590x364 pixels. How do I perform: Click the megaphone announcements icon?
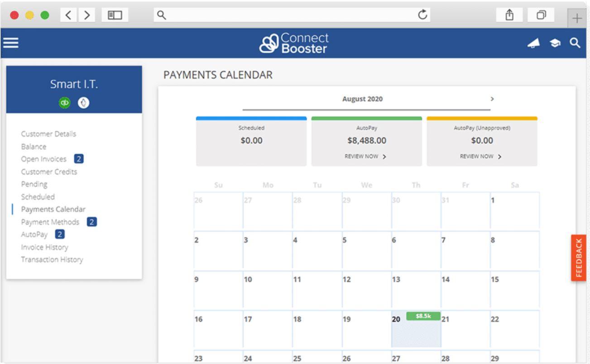(534, 43)
